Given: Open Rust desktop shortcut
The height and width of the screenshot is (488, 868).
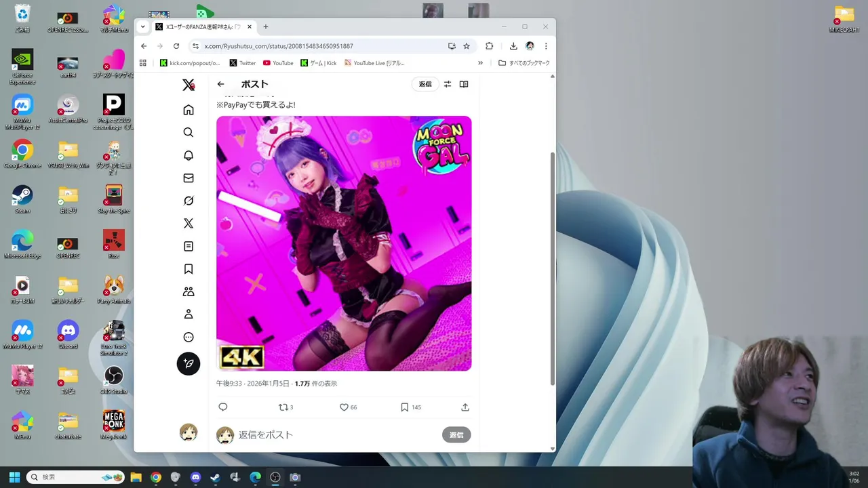Looking at the screenshot, I should (x=113, y=245).
